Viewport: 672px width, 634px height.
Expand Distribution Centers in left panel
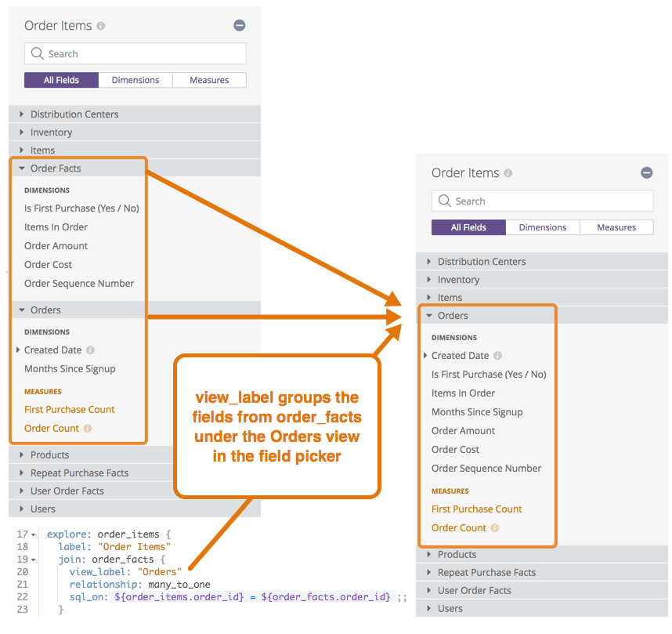(x=135, y=114)
